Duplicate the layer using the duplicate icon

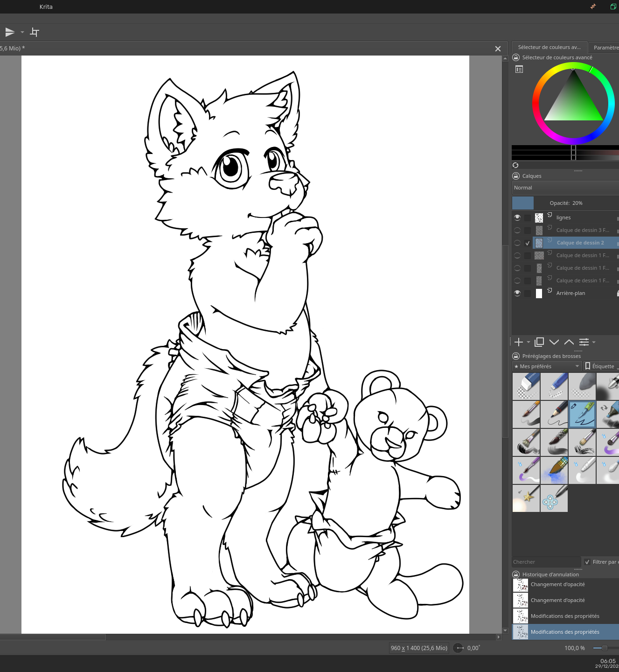tap(539, 342)
